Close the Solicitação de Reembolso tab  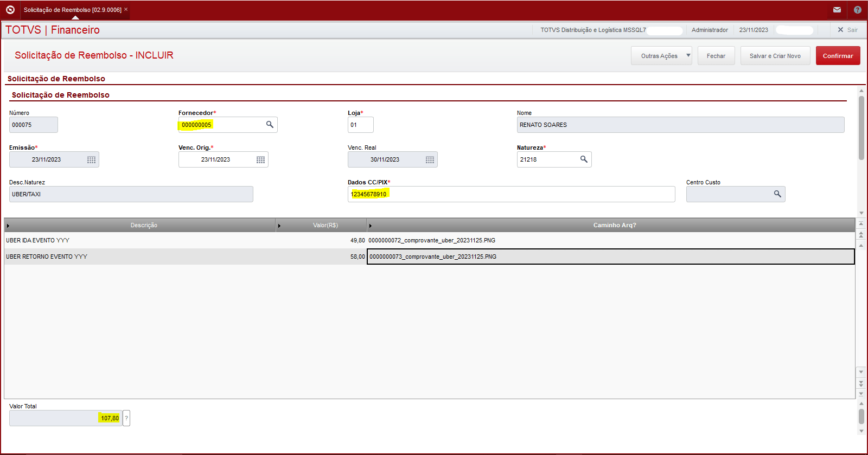[x=126, y=9]
